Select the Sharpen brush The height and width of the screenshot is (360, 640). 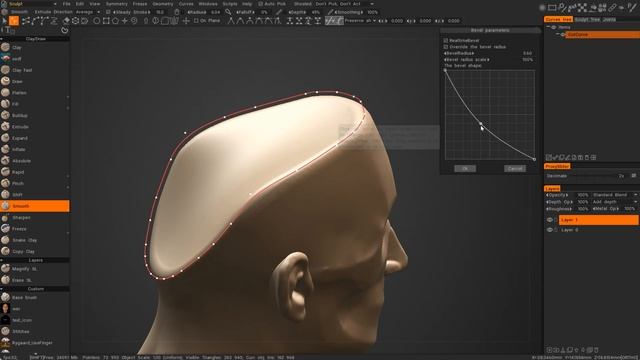35,218
